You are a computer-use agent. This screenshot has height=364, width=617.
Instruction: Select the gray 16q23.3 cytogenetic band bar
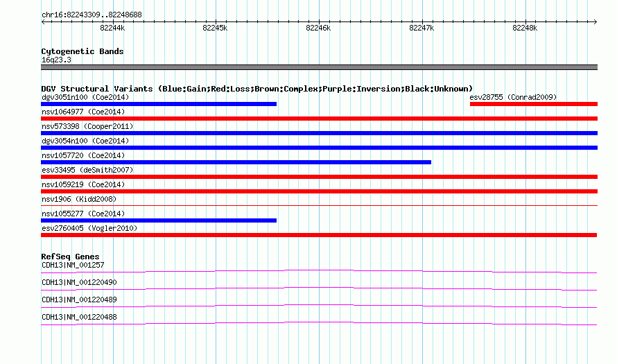tap(319, 67)
